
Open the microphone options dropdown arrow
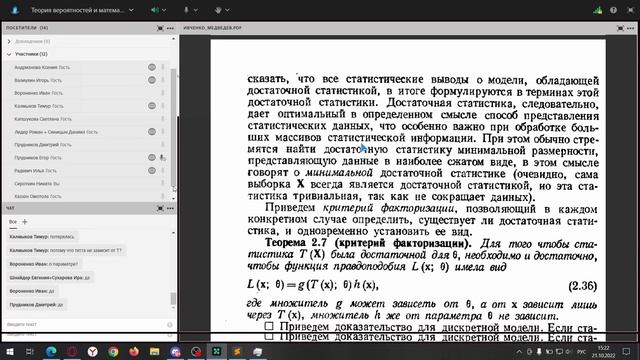click(x=196, y=10)
